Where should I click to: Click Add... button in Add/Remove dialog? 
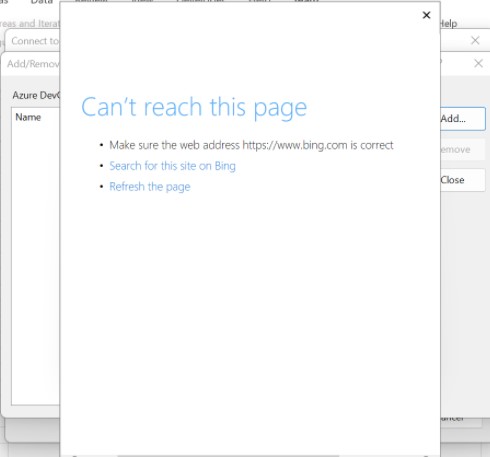[x=463, y=119]
